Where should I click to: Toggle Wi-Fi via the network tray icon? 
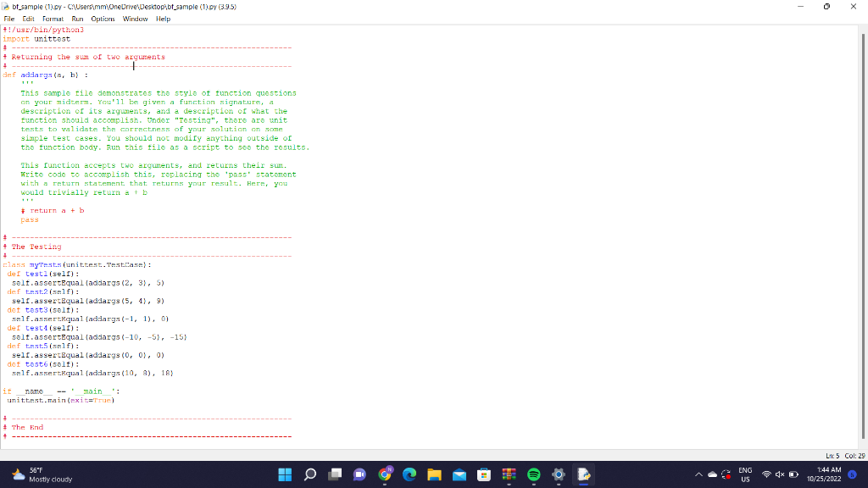pos(765,474)
